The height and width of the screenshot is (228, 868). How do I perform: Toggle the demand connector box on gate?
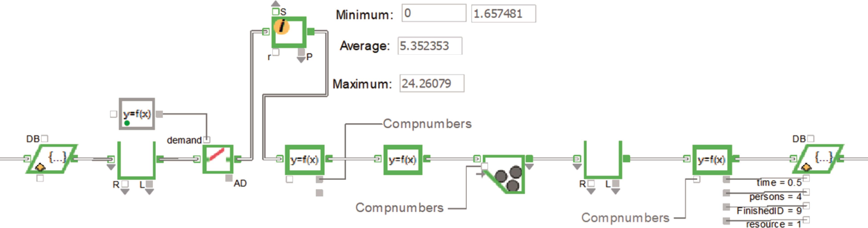click(207, 139)
